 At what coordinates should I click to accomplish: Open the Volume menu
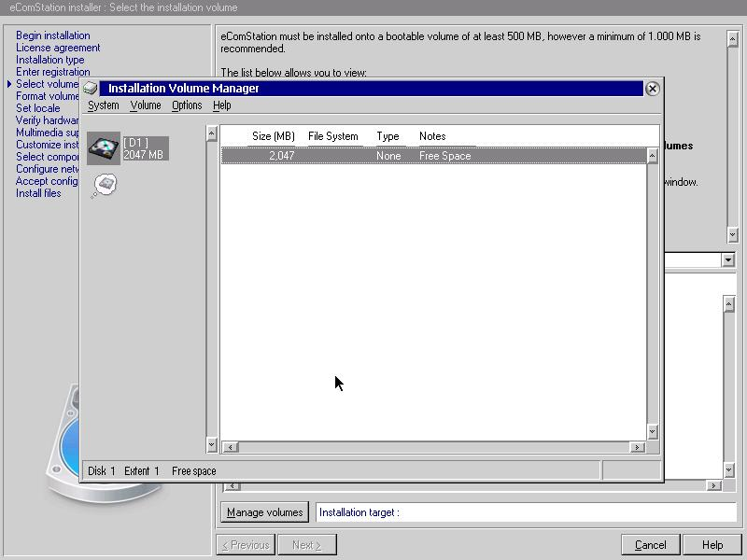pyautogui.click(x=146, y=105)
